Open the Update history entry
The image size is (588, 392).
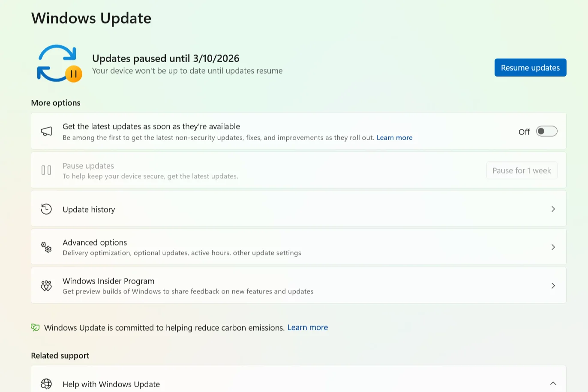89,209
